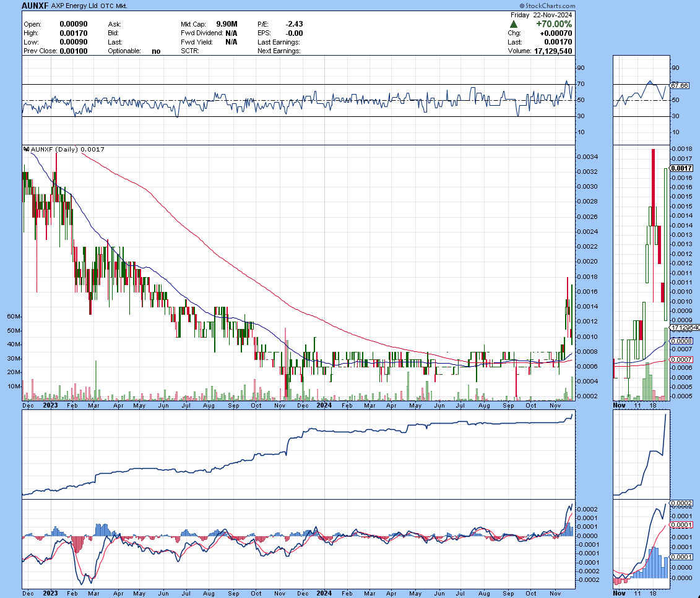Click the AUNXF (Daily) 0.0017 chart legend
This screenshot has height=598, width=700.
[x=67, y=150]
